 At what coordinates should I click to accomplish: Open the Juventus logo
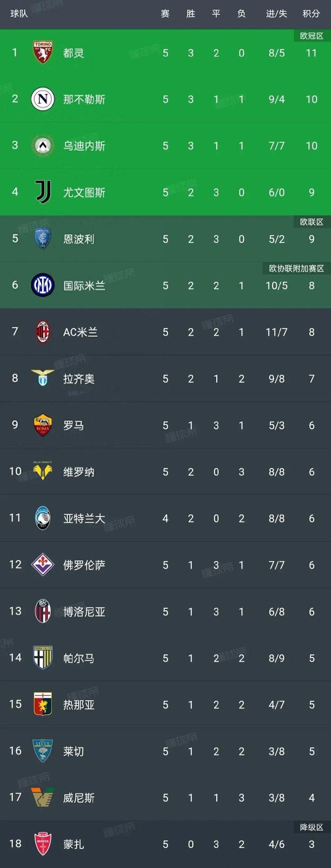[42, 192]
